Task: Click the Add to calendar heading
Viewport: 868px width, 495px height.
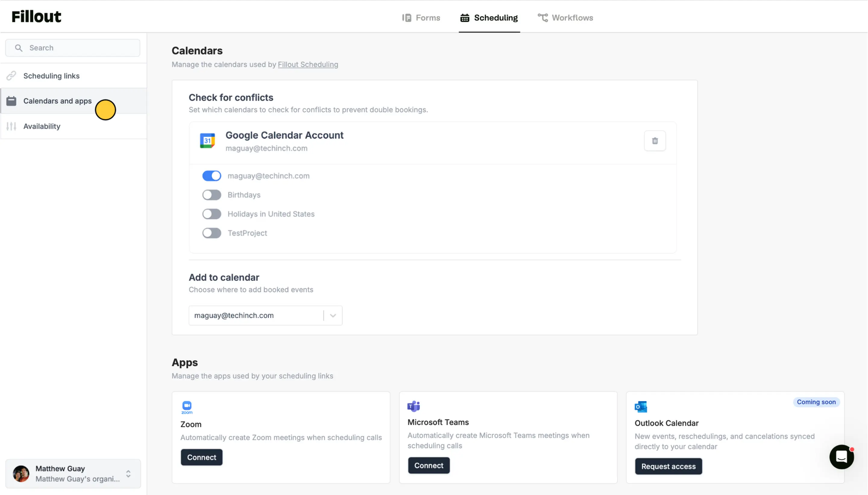Action: click(224, 277)
